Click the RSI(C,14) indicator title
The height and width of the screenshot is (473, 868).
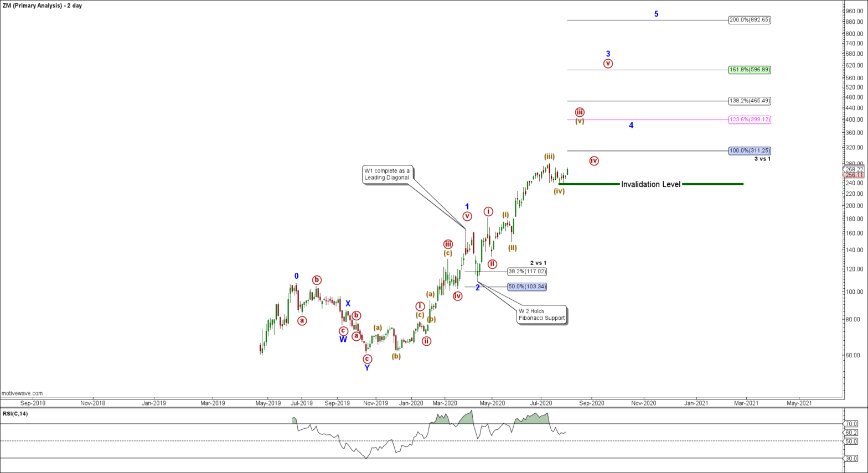[15, 414]
